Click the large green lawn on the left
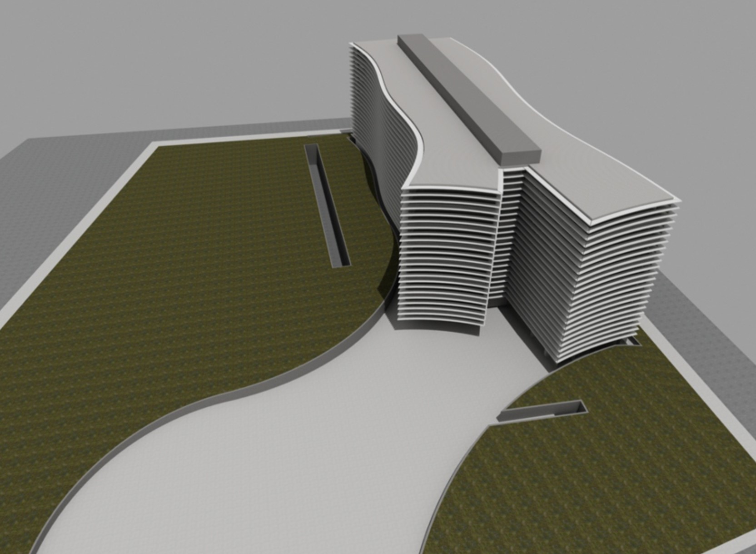 (x=182, y=273)
